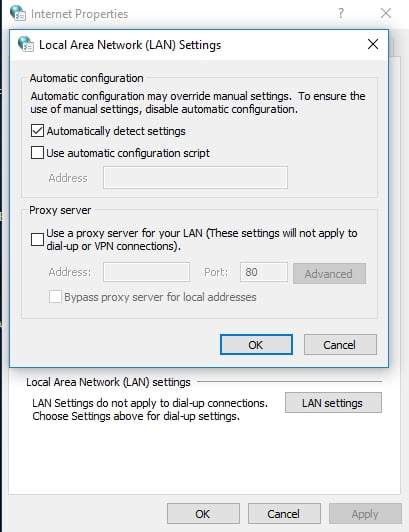Close the LAN Settings dialog

373,44
